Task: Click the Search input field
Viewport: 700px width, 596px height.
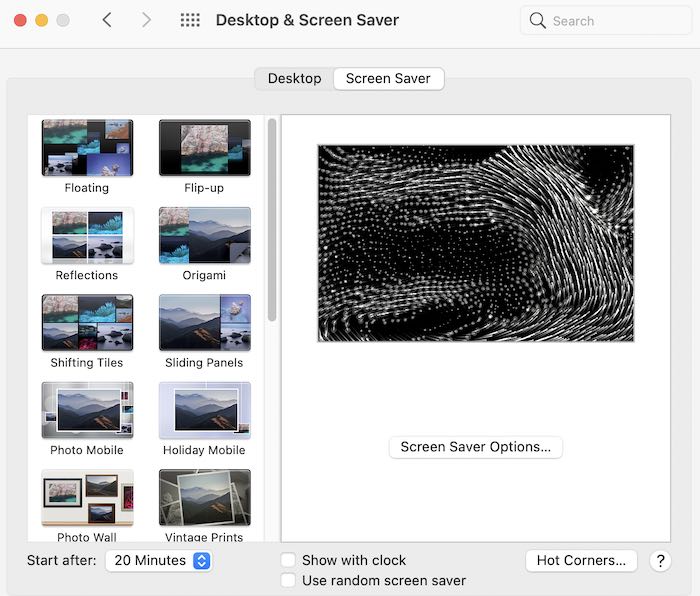Action: point(606,21)
